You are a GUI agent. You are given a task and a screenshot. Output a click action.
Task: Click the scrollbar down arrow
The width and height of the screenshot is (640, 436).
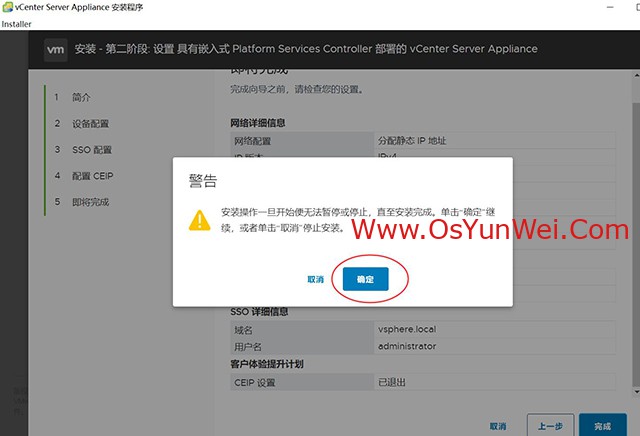(636, 392)
